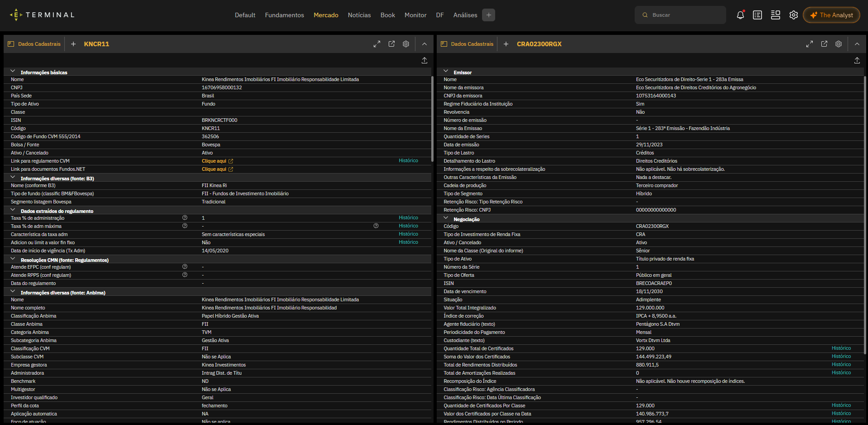
Task: Collapse Informações diversas (fonte: B3) section
Action: [13, 178]
